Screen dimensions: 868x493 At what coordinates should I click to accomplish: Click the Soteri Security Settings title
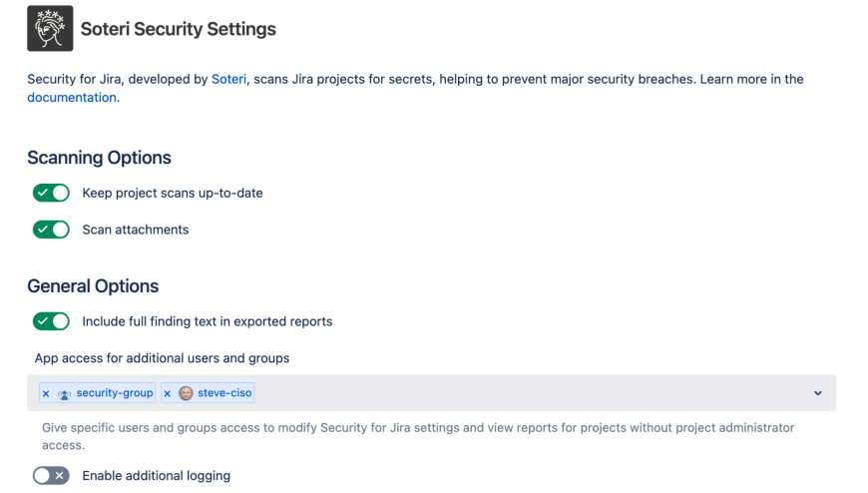[x=179, y=29]
